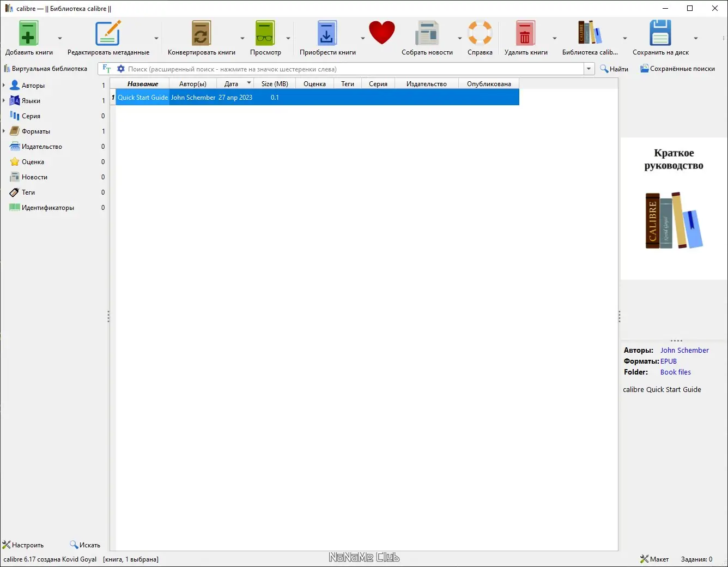
Task: Show more toolbar items via overflow dots
Action: pyautogui.click(x=724, y=38)
